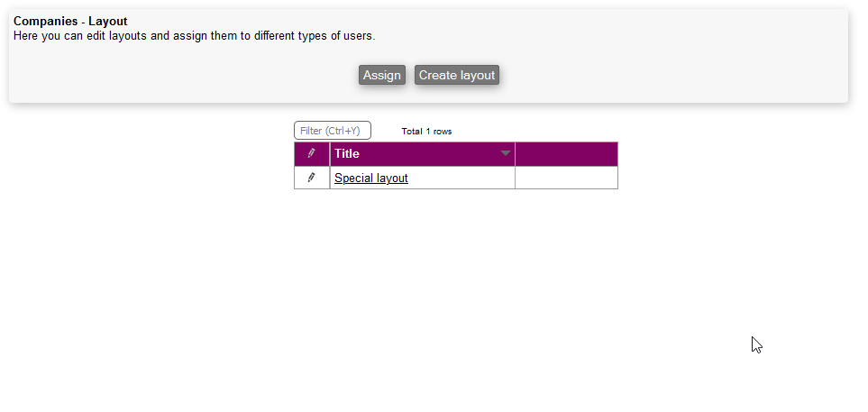Click the layout description sentence under the heading

[x=194, y=36]
